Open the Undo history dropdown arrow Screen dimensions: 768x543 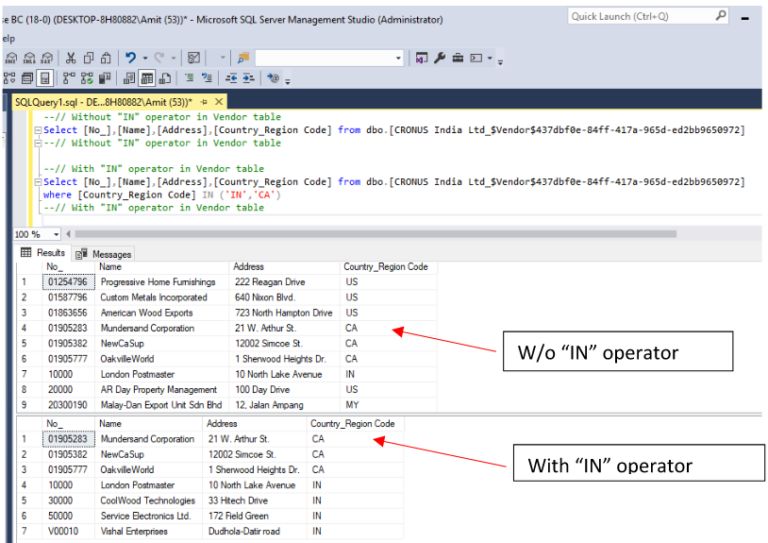145,58
